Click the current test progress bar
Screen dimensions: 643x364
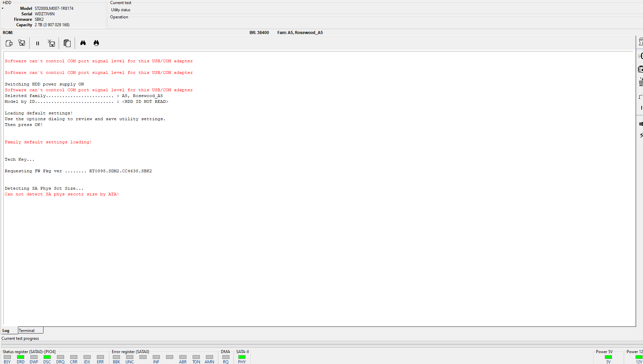coord(321,344)
